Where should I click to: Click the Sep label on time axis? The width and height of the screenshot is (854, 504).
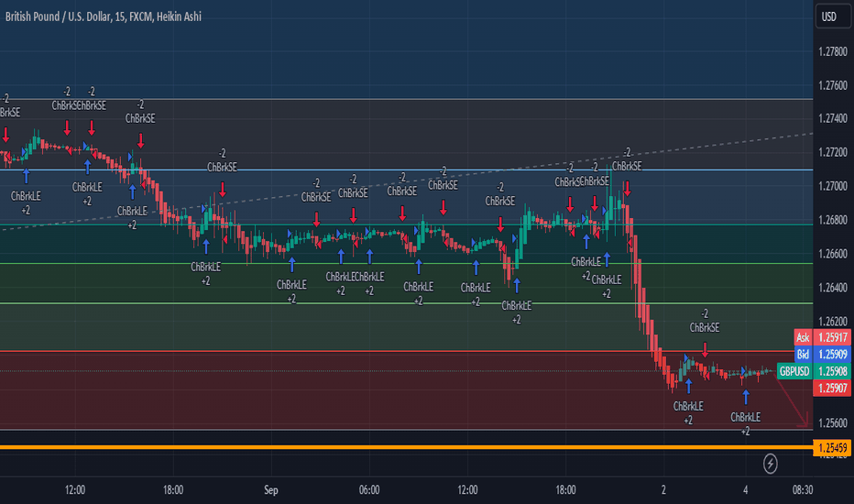coord(270,490)
